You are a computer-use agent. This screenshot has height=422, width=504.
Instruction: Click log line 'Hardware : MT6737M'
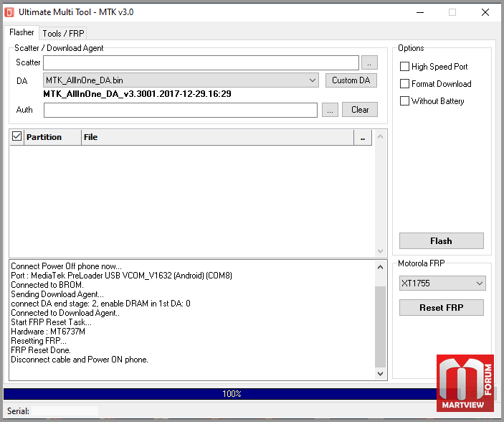pos(48,332)
